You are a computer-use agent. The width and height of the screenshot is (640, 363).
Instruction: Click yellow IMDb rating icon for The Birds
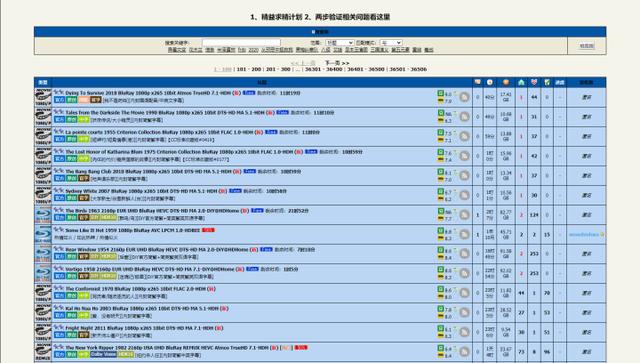pyautogui.click(x=440, y=218)
